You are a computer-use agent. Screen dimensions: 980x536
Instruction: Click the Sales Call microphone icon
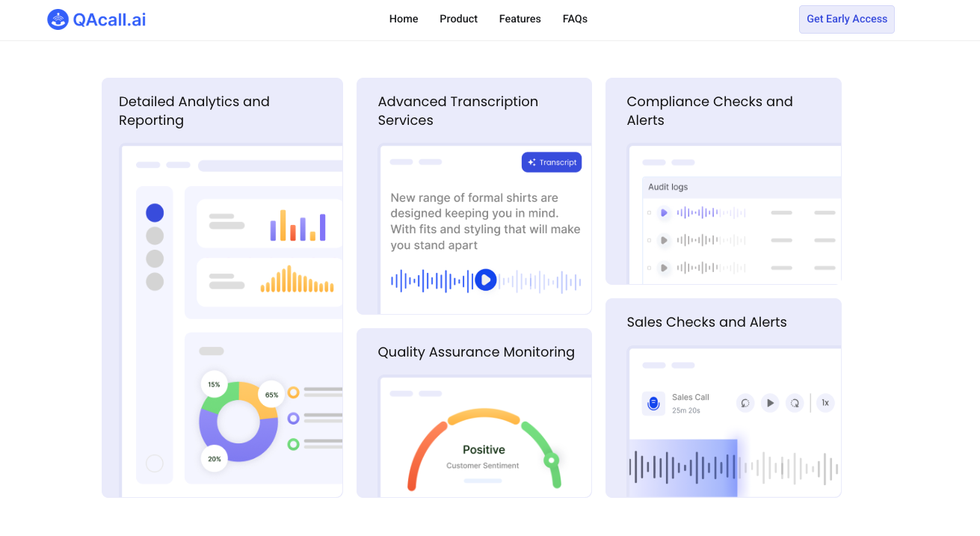[653, 404]
